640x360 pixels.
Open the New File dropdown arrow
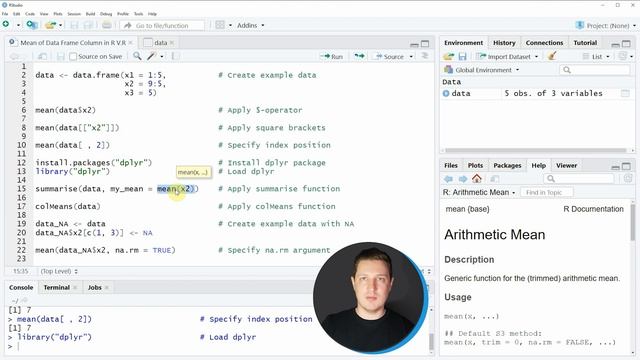coord(18,25)
